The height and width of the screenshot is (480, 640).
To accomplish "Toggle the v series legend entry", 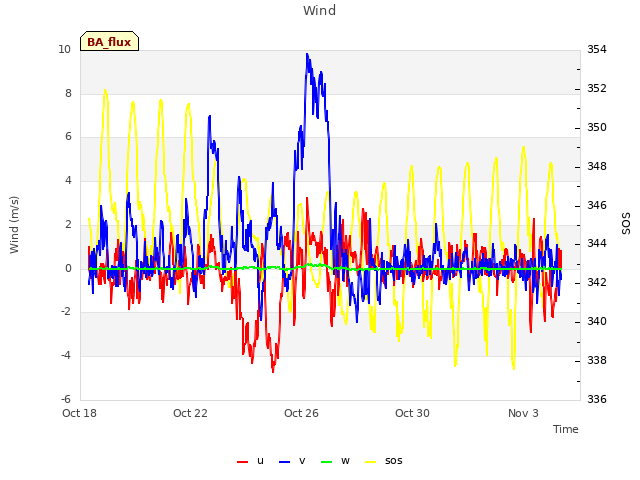I will coord(292,461).
